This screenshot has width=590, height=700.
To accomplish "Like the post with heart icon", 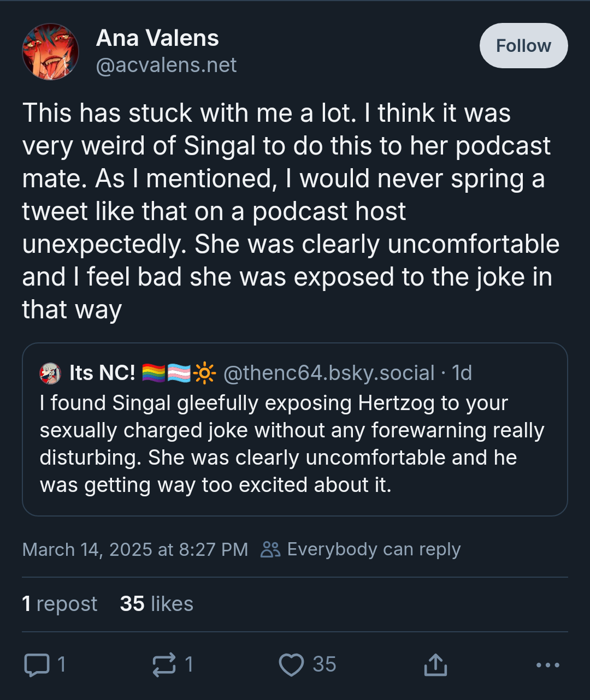I will click(x=291, y=665).
